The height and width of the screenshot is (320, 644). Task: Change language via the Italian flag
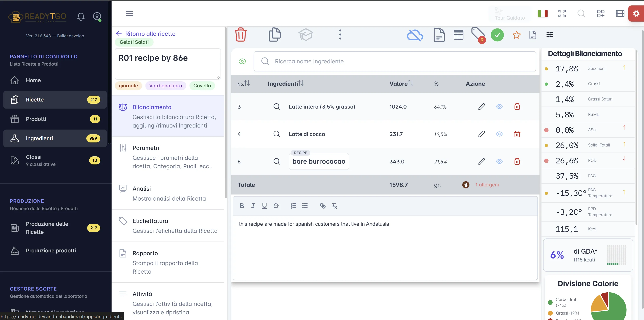pyautogui.click(x=543, y=14)
